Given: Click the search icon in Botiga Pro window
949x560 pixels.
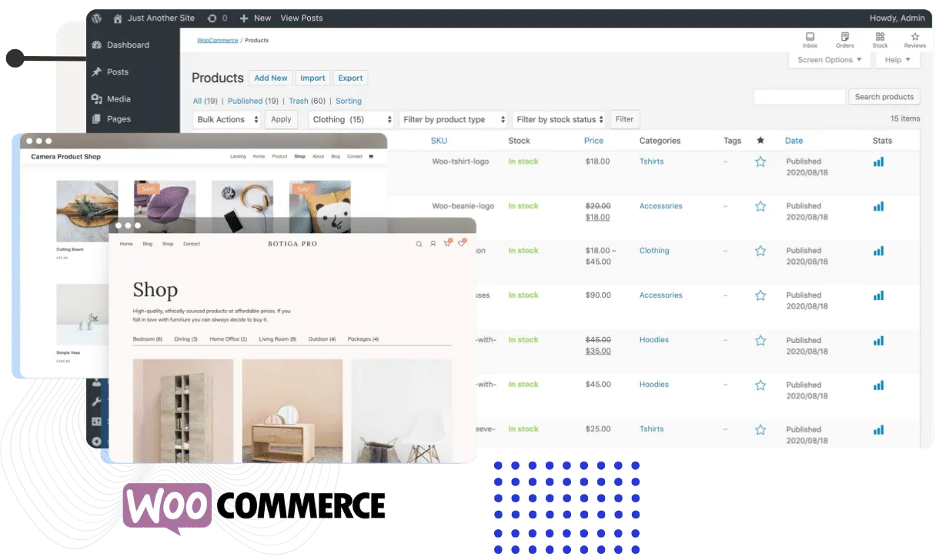Looking at the screenshot, I should tap(419, 244).
